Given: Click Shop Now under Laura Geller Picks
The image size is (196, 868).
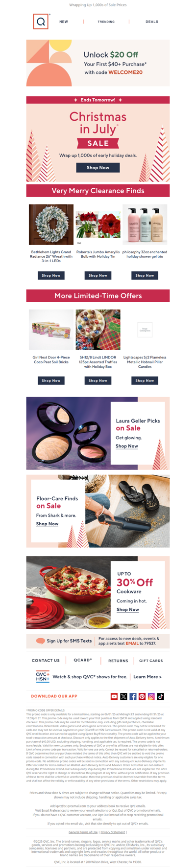Looking at the screenshot, I should tap(127, 446).
